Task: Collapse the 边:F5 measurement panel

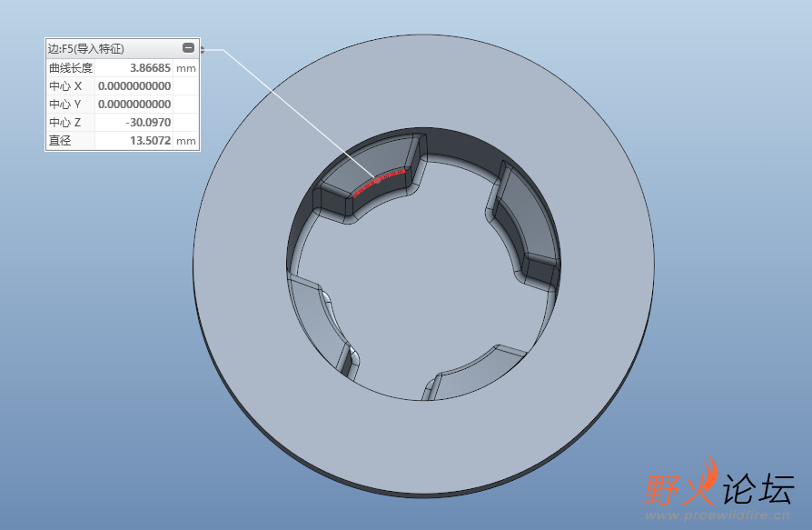Action: 189,47
